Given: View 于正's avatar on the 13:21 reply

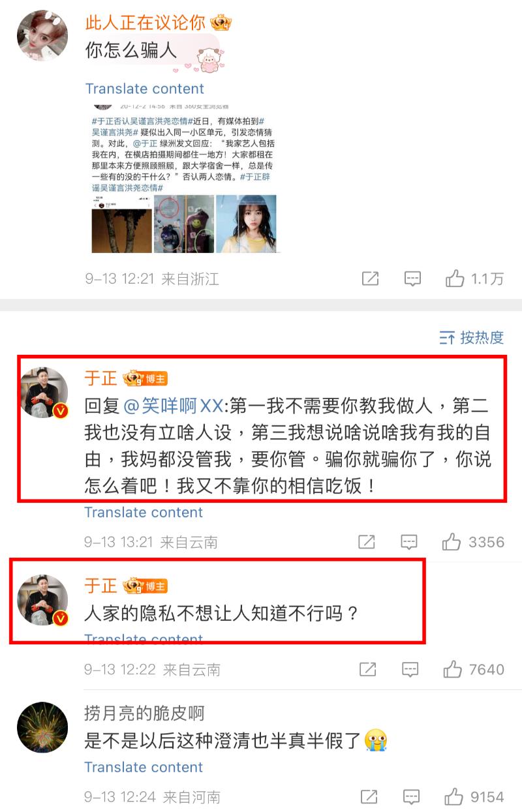Looking at the screenshot, I should (44, 393).
